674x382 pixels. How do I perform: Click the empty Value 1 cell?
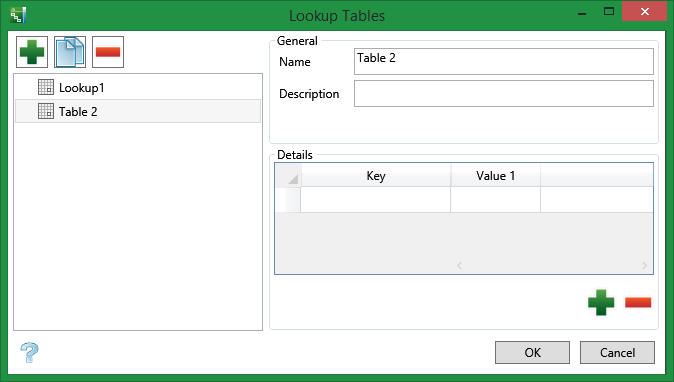496,200
